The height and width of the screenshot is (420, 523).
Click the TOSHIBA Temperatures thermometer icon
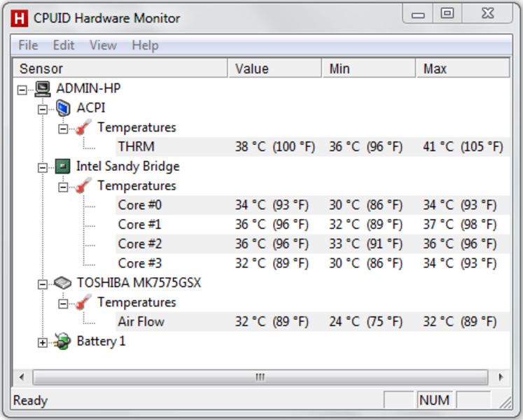click(x=83, y=302)
